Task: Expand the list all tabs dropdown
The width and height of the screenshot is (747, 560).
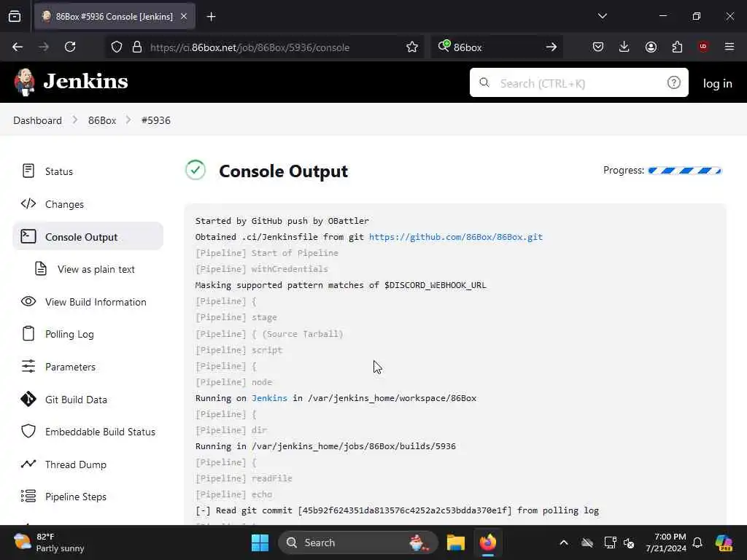Action: pyautogui.click(x=602, y=16)
